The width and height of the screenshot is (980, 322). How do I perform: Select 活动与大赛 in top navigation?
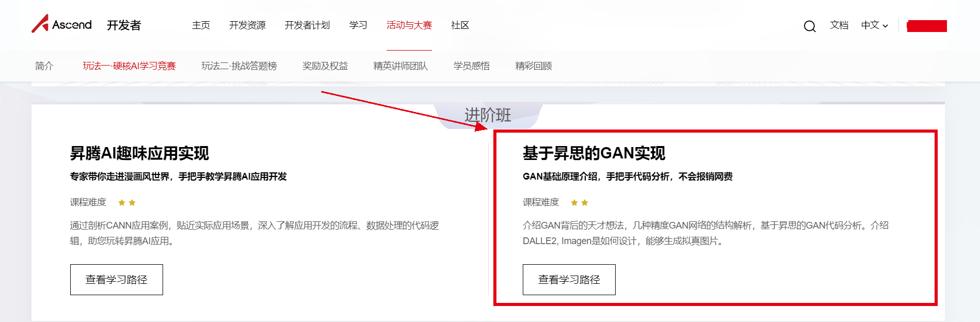[409, 25]
